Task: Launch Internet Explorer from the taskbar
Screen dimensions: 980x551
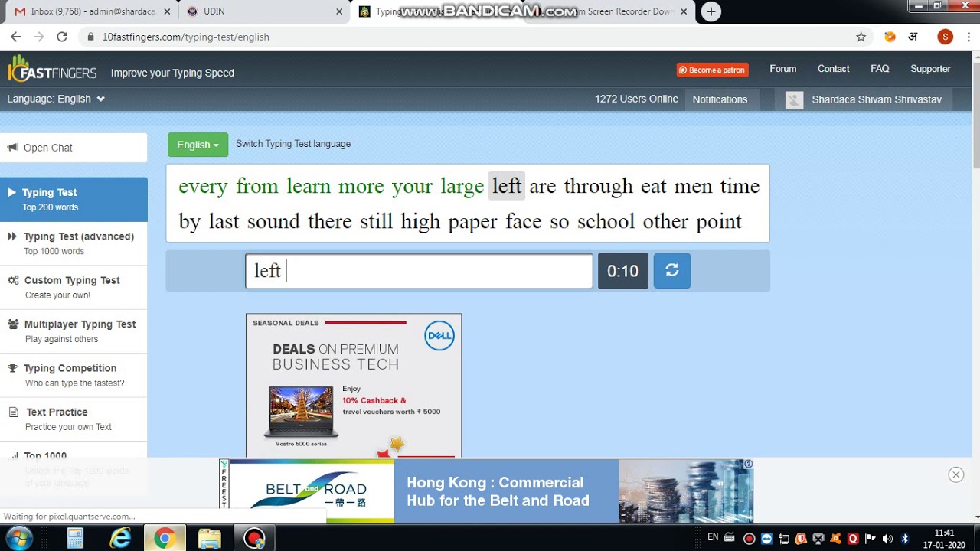Action: pos(120,539)
